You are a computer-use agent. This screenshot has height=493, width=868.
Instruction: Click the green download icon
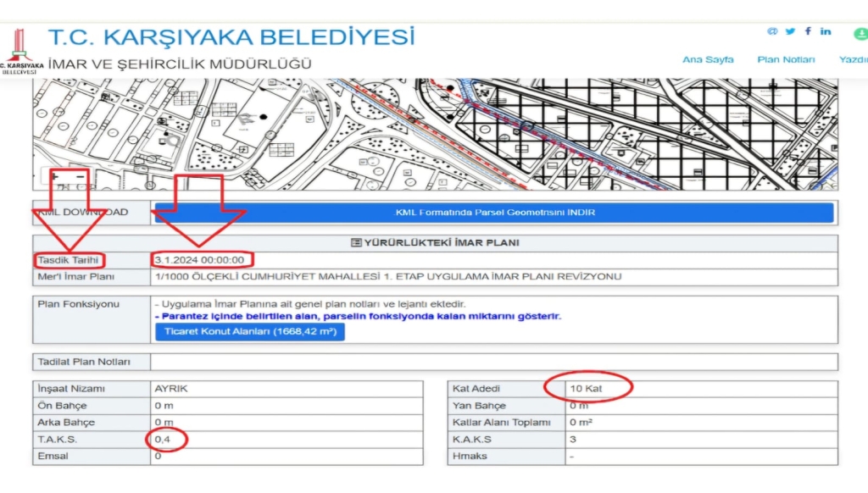[860, 34]
